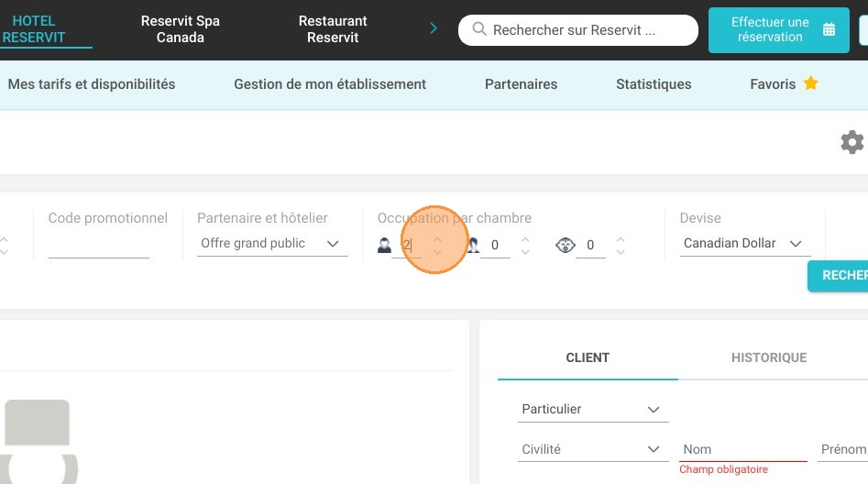Viewport: 868px width, 484px height.
Task: Focus the Rechercher sur Reservit search field
Action: (x=578, y=30)
